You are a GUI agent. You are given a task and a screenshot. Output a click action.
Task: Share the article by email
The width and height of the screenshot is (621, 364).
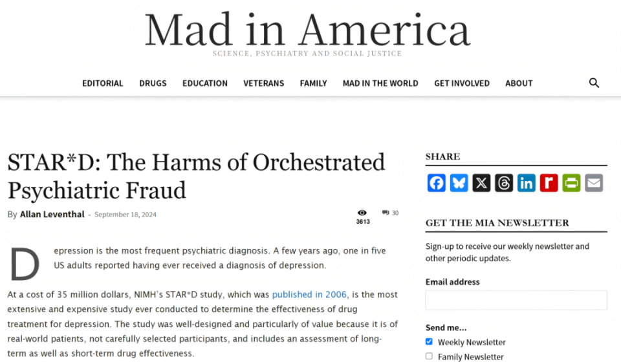click(x=594, y=183)
